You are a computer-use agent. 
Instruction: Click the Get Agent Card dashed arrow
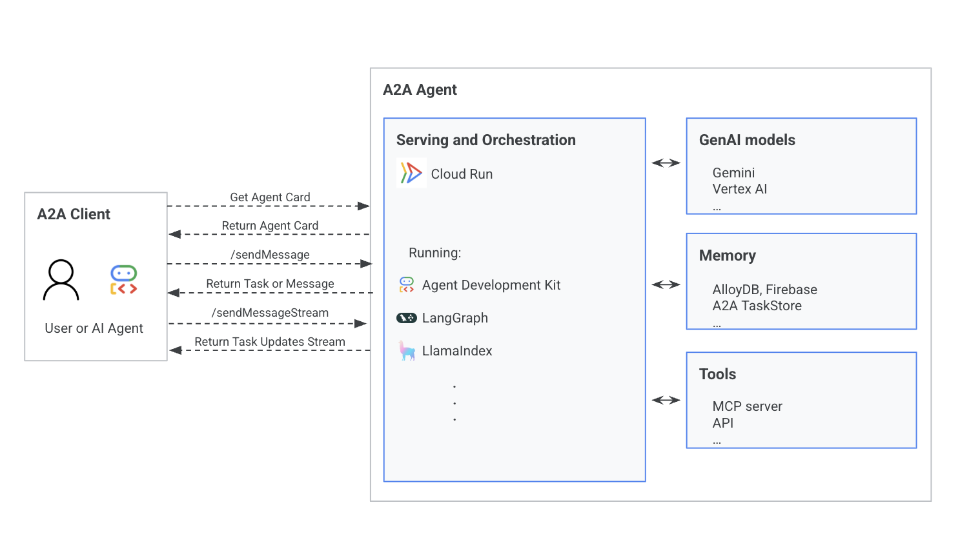270,205
